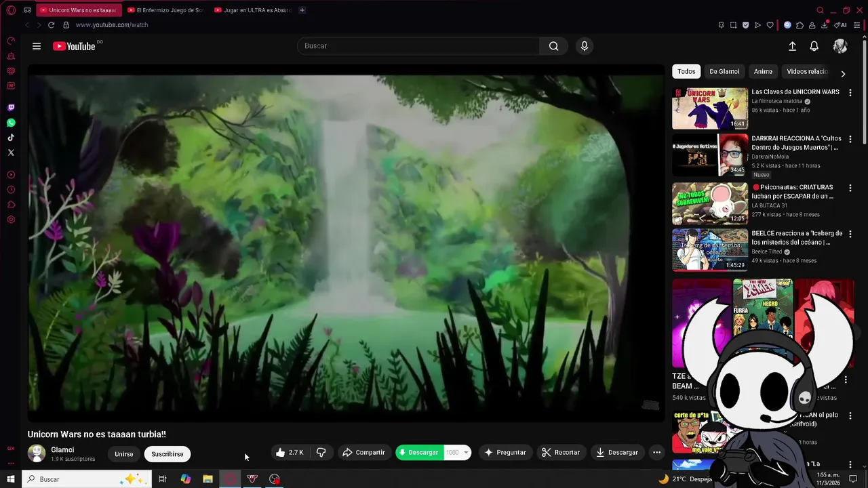Click the Compartir share button

click(364, 452)
